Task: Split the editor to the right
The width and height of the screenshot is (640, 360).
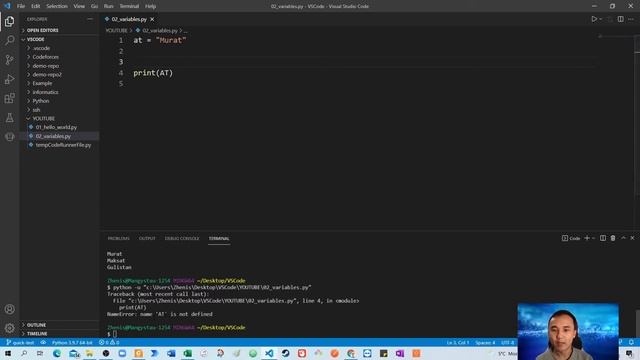Action: point(620,19)
